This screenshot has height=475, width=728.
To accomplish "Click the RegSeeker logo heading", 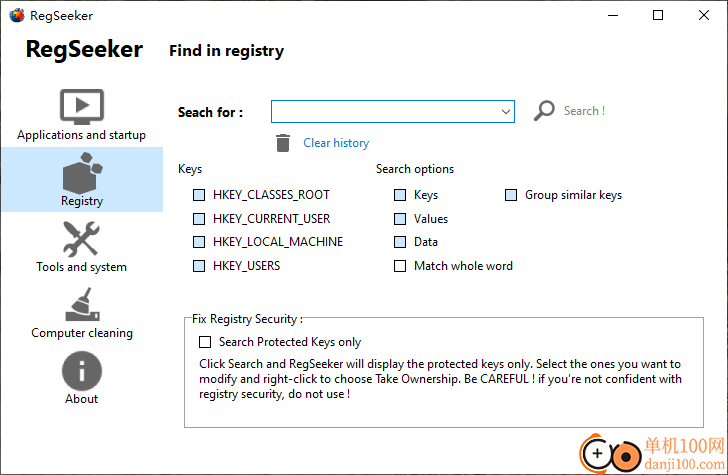I will pyautogui.click(x=84, y=49).
